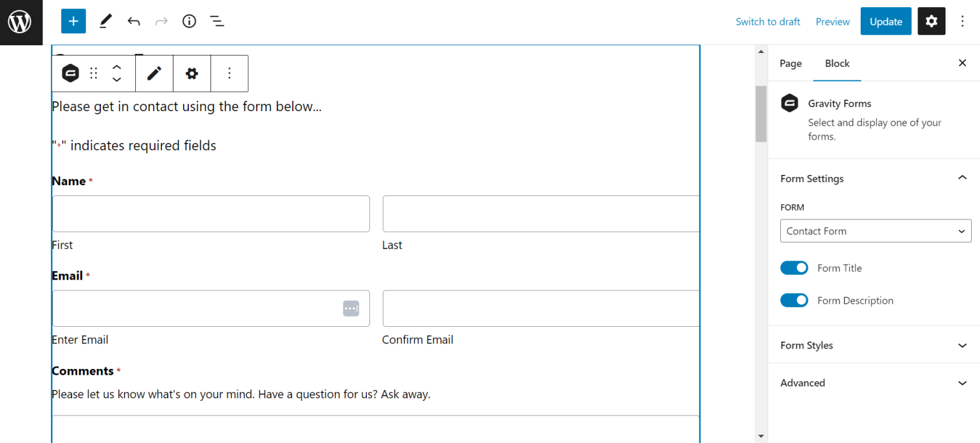This screenshot has width=980, height=443.
Task: Open the document Details info icon
Action: (x=189, y=22)
